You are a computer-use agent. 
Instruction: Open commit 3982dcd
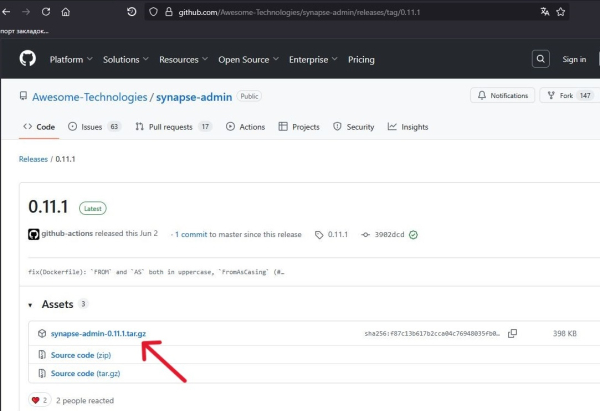[x=389, y=234]
